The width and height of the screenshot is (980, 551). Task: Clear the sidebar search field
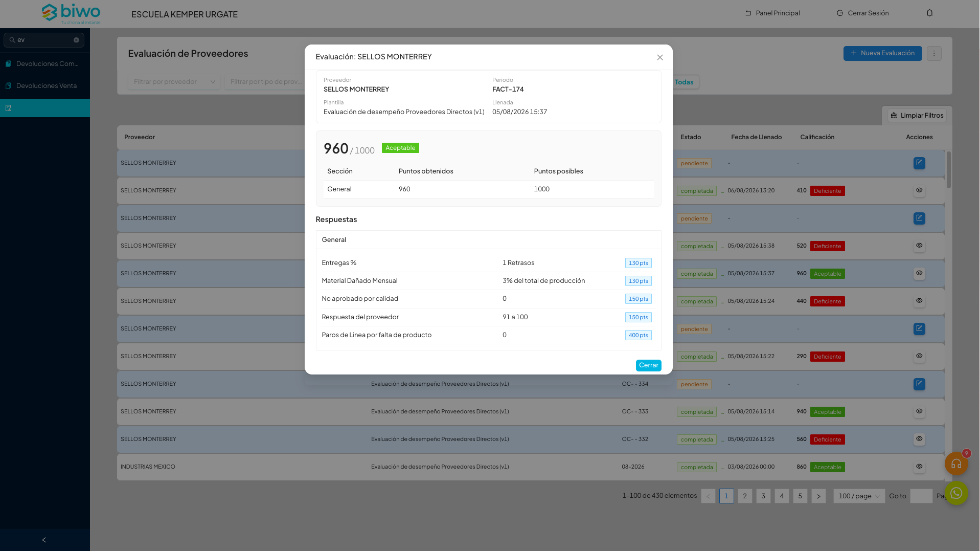(76, 40)
